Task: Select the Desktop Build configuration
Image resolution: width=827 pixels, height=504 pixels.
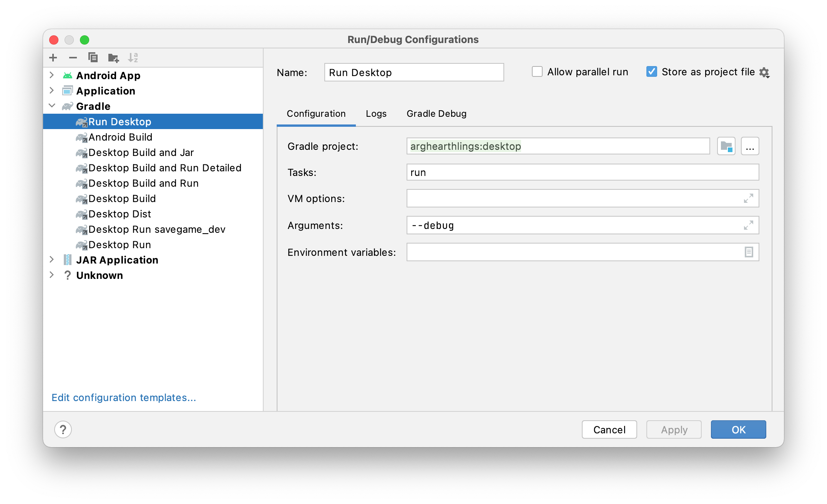Action: pos(153,198)
